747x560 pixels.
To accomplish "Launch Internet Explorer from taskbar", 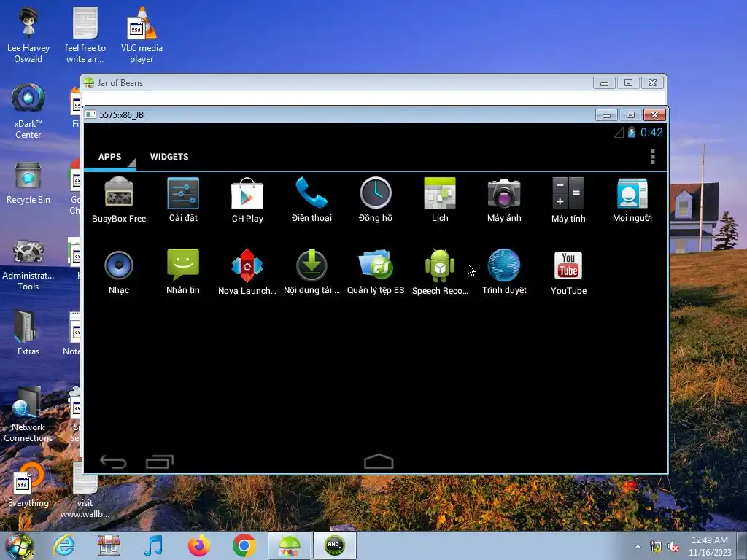I will click(x=64, y=545).
